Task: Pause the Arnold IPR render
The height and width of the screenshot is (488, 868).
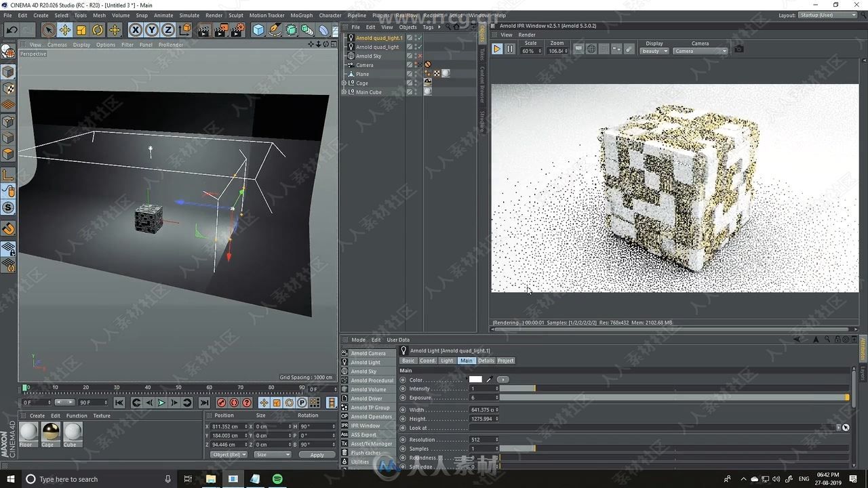Action: point(509,49)
